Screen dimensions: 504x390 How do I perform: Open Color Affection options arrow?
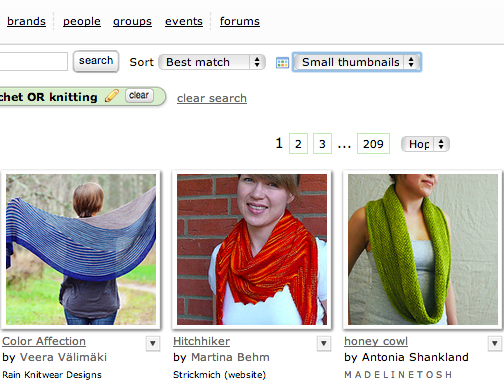click(x=153, y=343)
